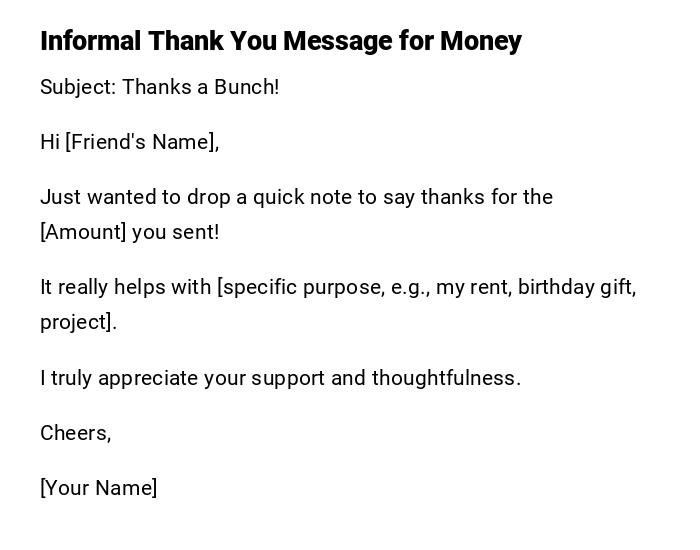Click the 'Subject:' label text
The height and width of the screenshot is (550, 700).
[x=78, y=87]
